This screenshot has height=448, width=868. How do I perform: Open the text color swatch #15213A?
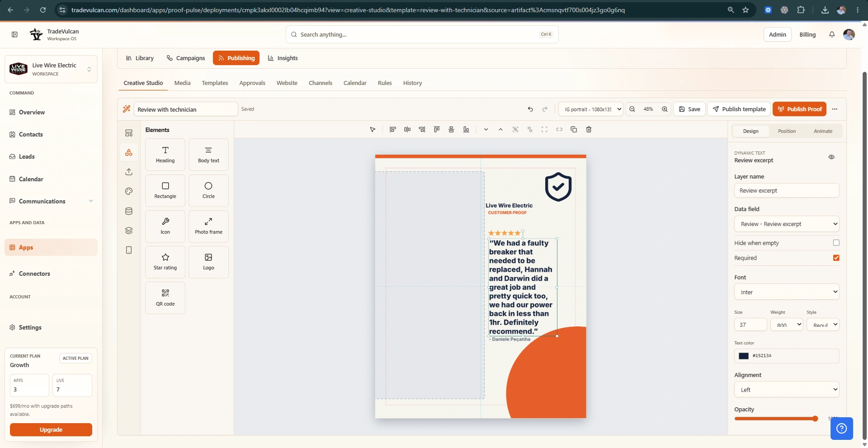pos(744,356)
